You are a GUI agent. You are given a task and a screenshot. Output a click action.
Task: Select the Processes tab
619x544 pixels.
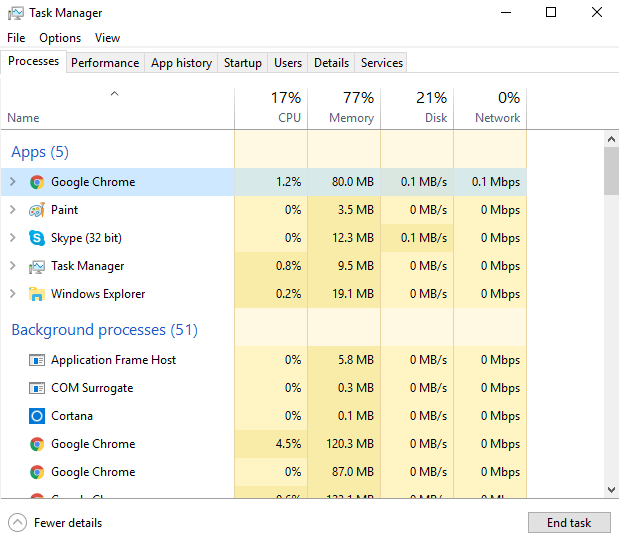(34, 61)
